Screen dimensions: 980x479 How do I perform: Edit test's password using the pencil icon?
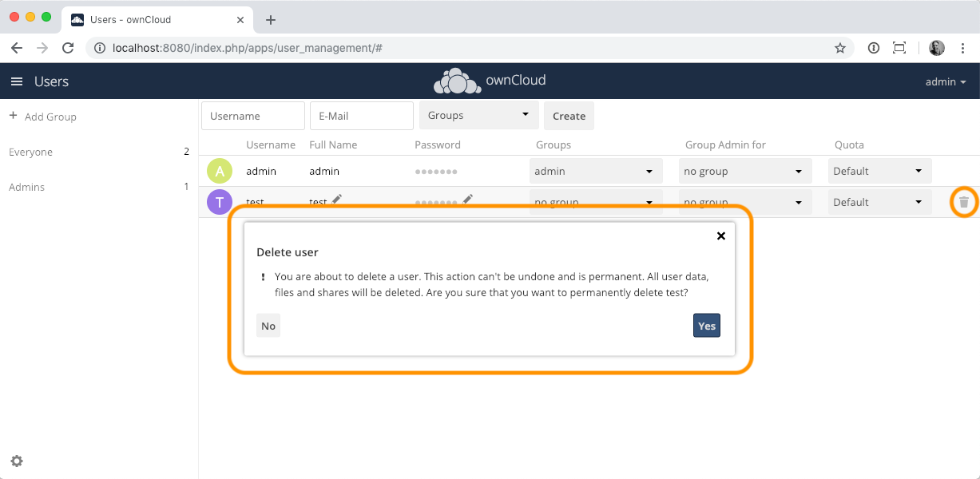[468, 199]
